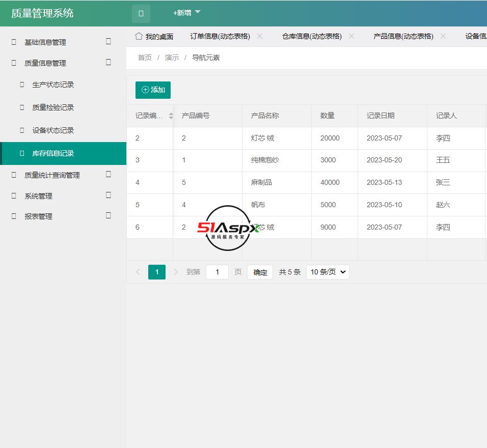
Task: Click the 首页 breadcrumb link
Action: point(144,58)
